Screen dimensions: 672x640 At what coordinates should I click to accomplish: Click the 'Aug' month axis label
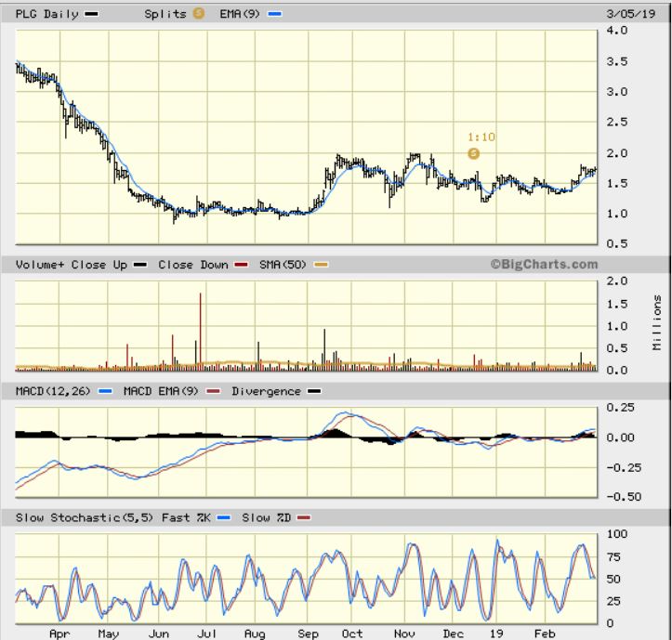click(x=255, y=633)
